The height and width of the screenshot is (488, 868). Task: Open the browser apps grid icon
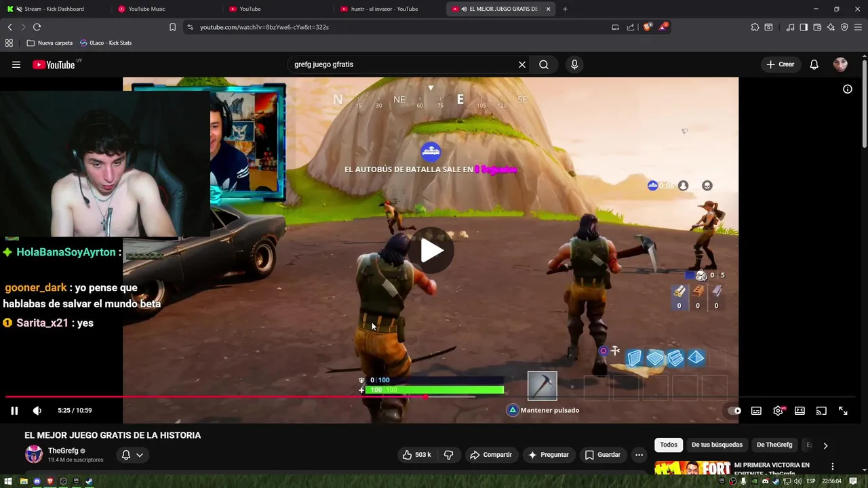tap(9, 43)
